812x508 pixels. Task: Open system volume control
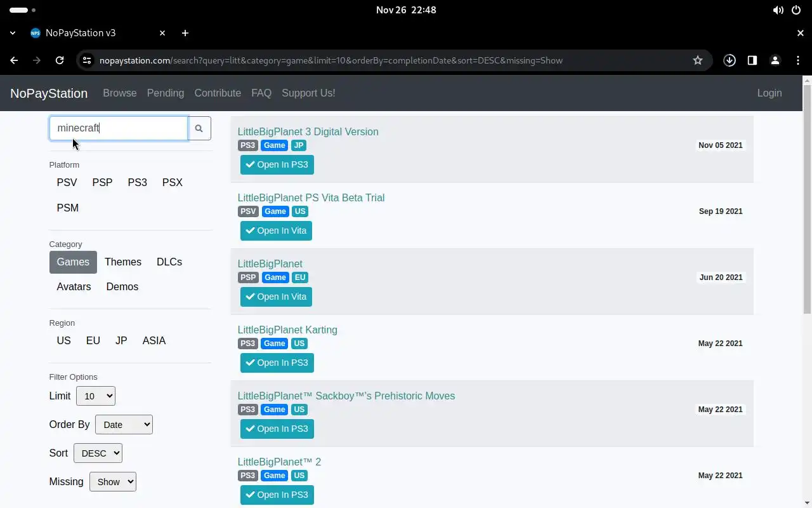pos(778,10)
